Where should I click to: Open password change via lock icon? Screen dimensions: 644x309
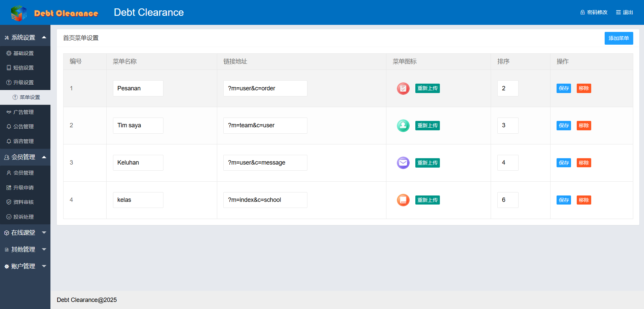pyautogui.click(x=582, y=12)
